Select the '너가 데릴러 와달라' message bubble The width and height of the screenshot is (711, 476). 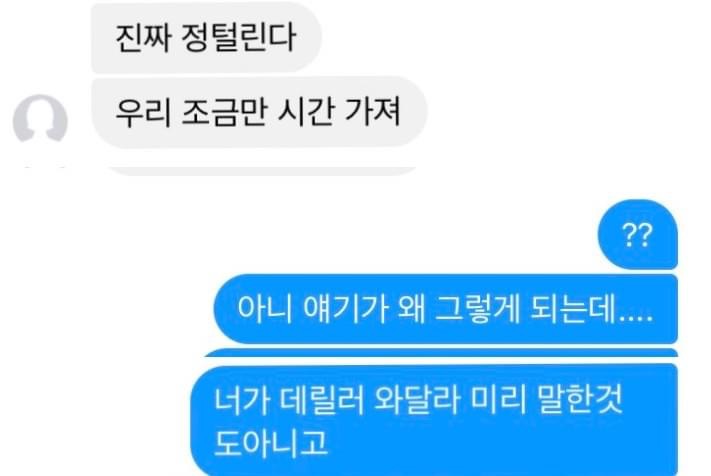tap(434, 420)
